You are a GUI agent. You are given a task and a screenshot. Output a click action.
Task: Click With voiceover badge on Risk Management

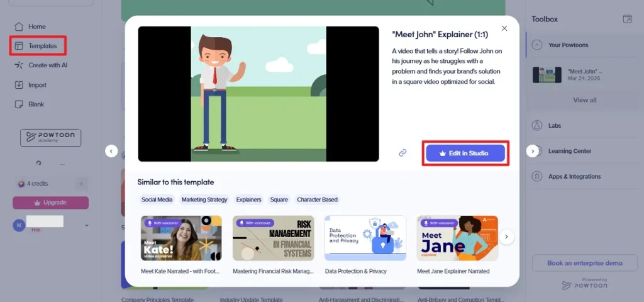coord(254,223)
